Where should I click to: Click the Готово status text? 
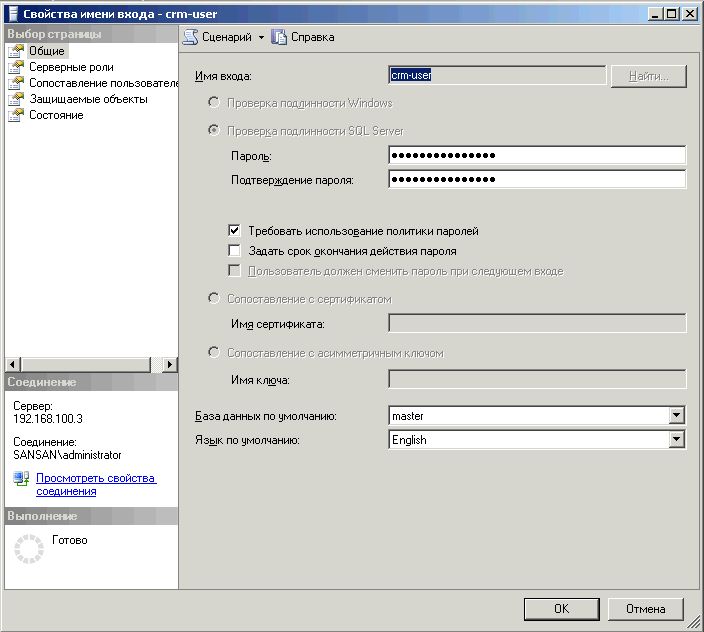tap(70, 540)
